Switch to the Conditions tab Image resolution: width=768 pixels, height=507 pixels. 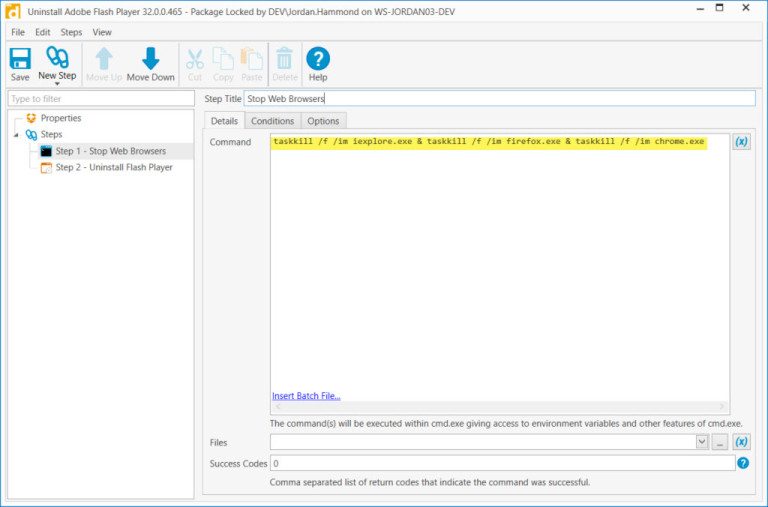[272, 121]
